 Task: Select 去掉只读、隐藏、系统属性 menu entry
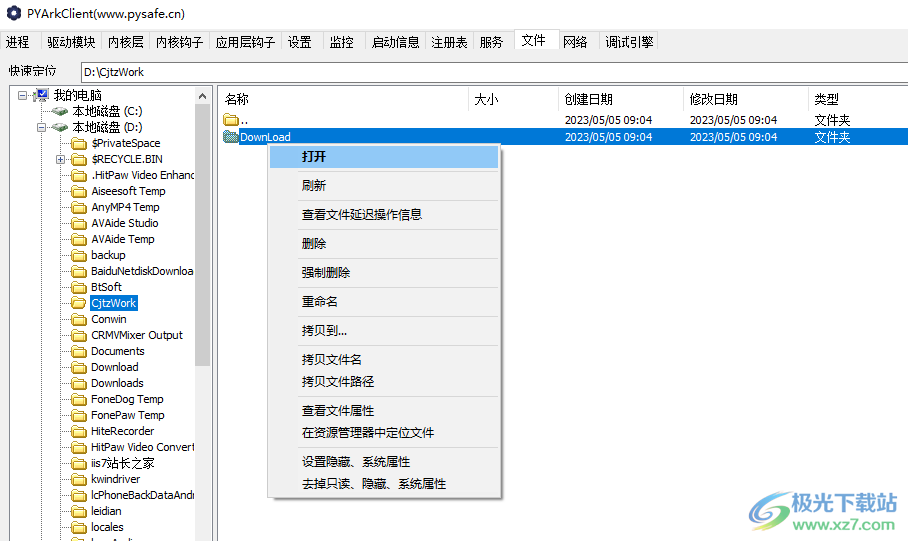coord(384,484)
